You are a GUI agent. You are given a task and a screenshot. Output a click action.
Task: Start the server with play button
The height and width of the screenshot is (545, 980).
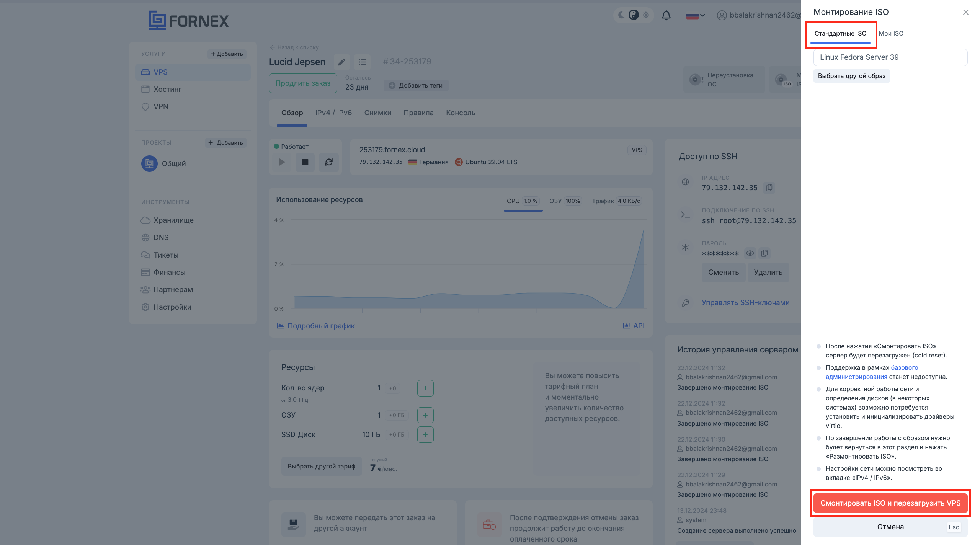[x=282, y=162]
